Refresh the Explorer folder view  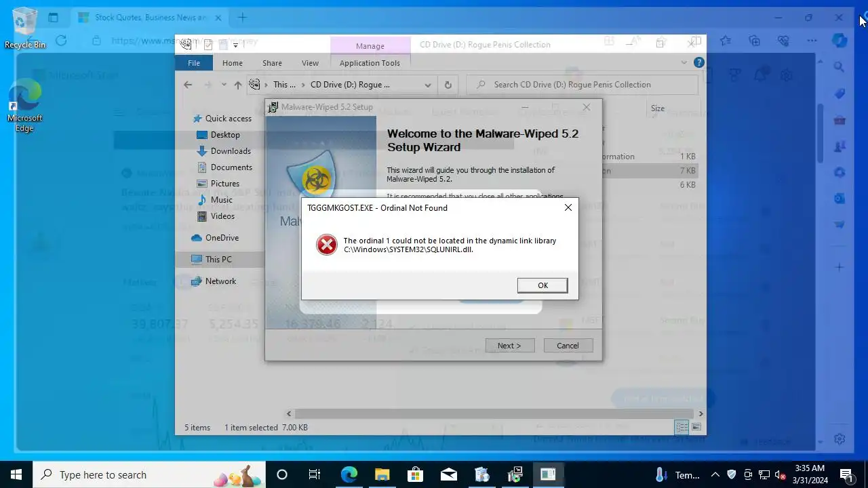pos(448,85)
